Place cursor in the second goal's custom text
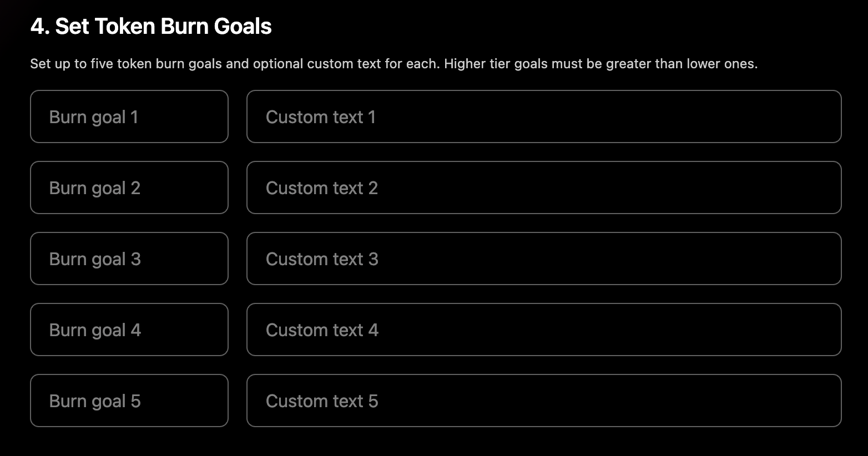Screen dimensions: 868x456 coord(543,188)
